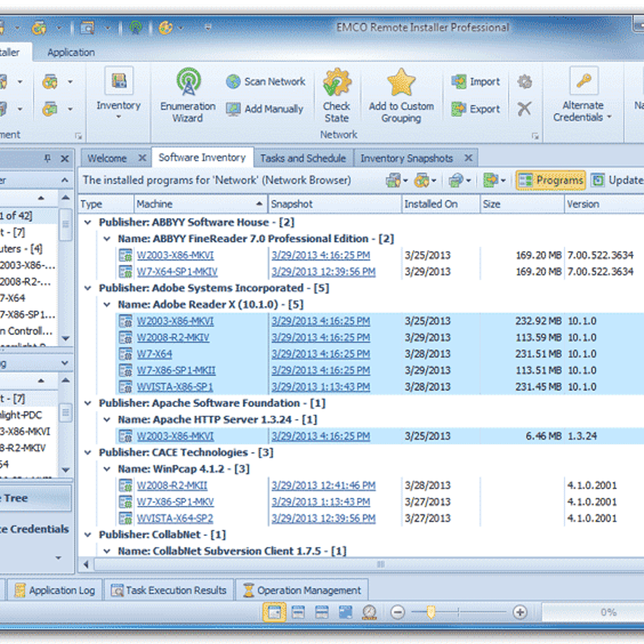Collapse Publisher CACE Technologies group
The image size is (644, 644).
tap(88, 452)
